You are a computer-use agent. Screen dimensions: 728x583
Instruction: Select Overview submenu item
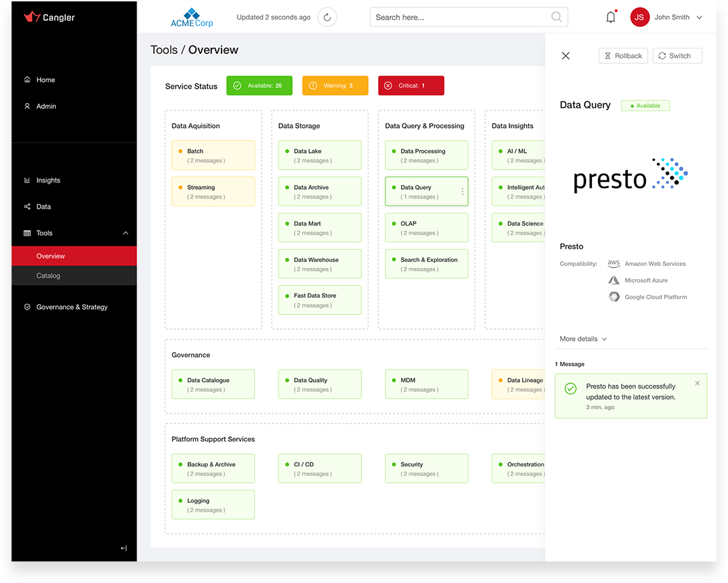(x=74, y=256)
